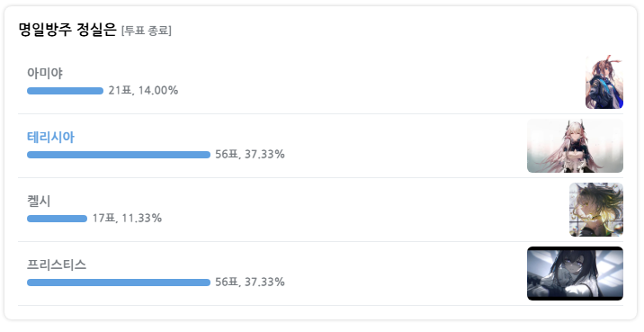Click the 21표 vote count text
The image size is (644, 332).
[120, 90]
